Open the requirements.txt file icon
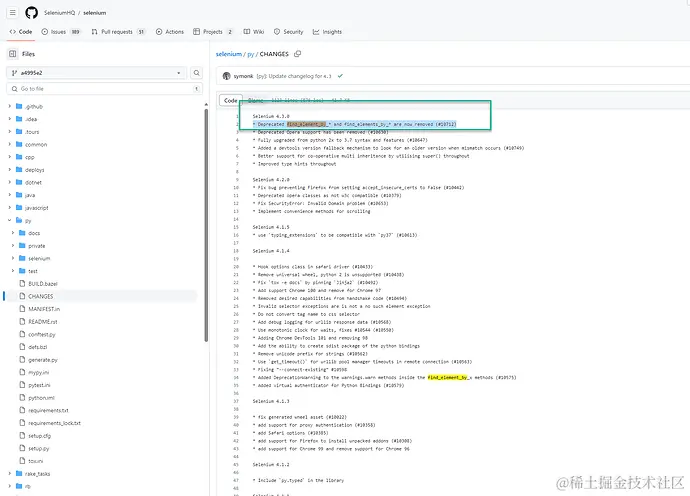690x496 pixels. pyautogui.click(x=22, y=410)
